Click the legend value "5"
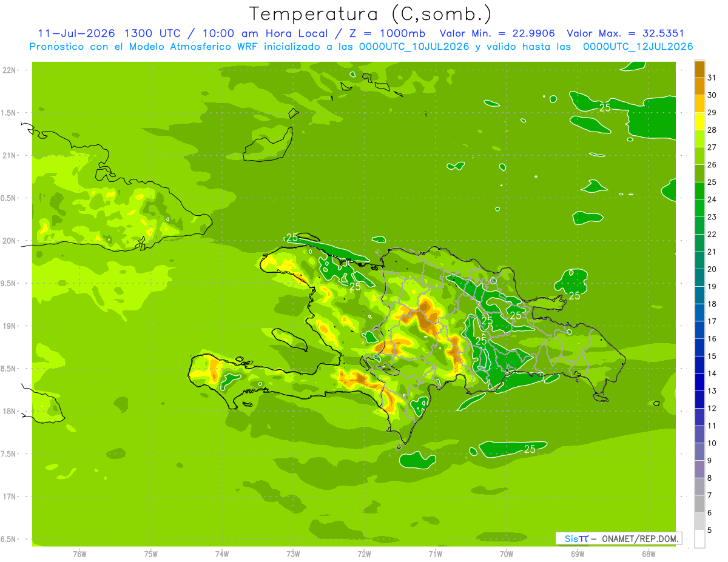This screenshot has height=562, width=728. coord(709,530)
